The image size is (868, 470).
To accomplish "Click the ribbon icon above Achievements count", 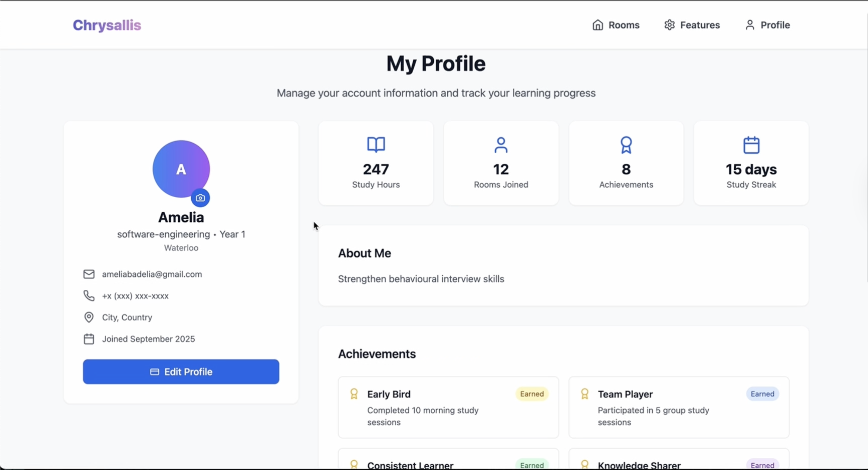I will [x=626, y=145].
